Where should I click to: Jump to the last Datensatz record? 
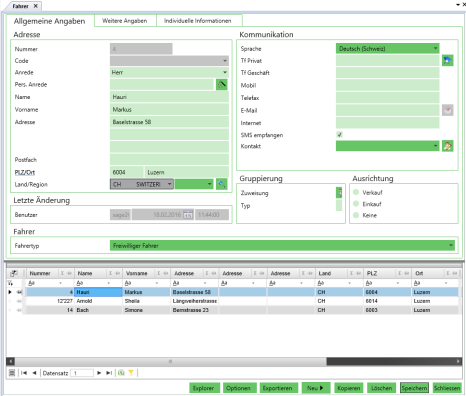tap(109, 373)
